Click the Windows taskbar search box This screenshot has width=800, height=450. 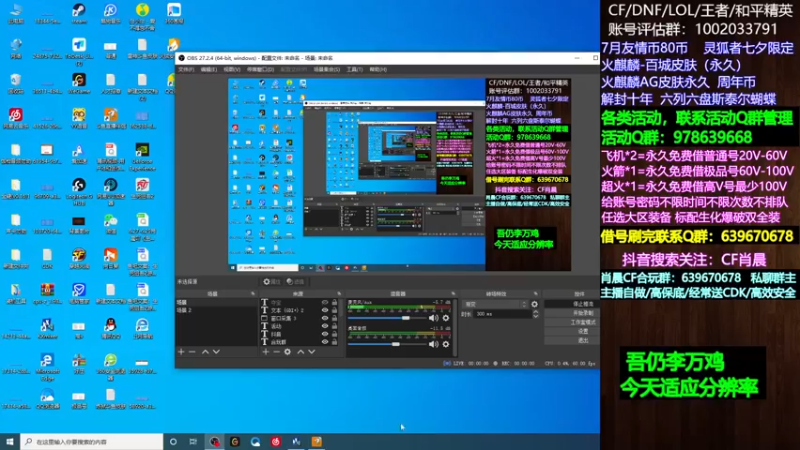(x=92, y=441)
